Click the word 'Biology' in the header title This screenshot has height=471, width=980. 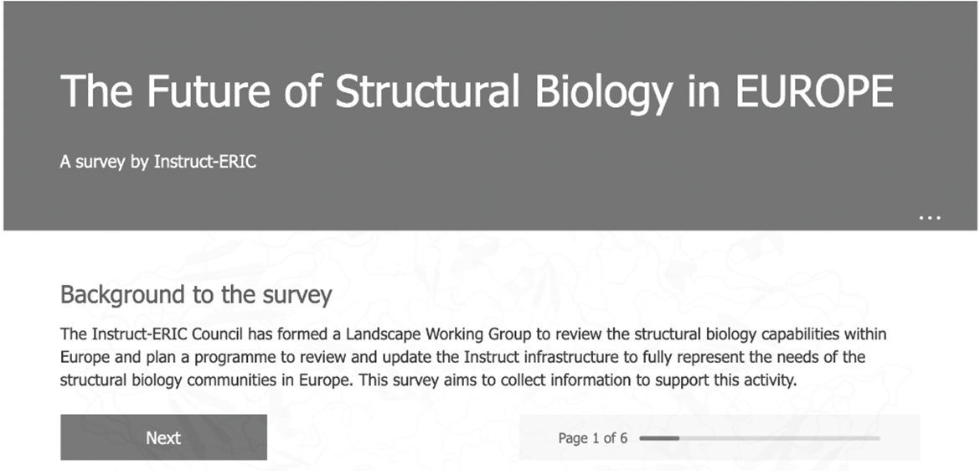click(603, 91)
